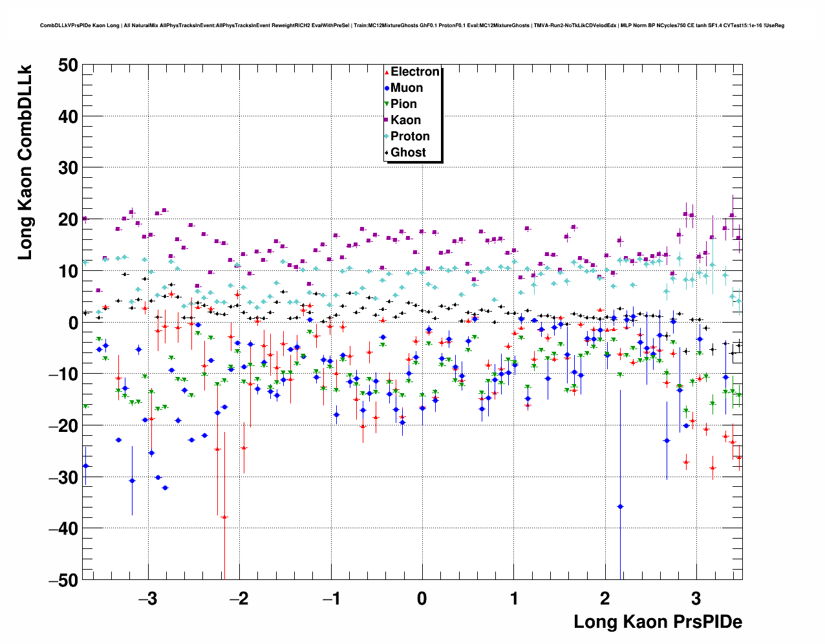Click the blue Muon circle legend marker
This screenshot has width=825, height=644.
387,89
